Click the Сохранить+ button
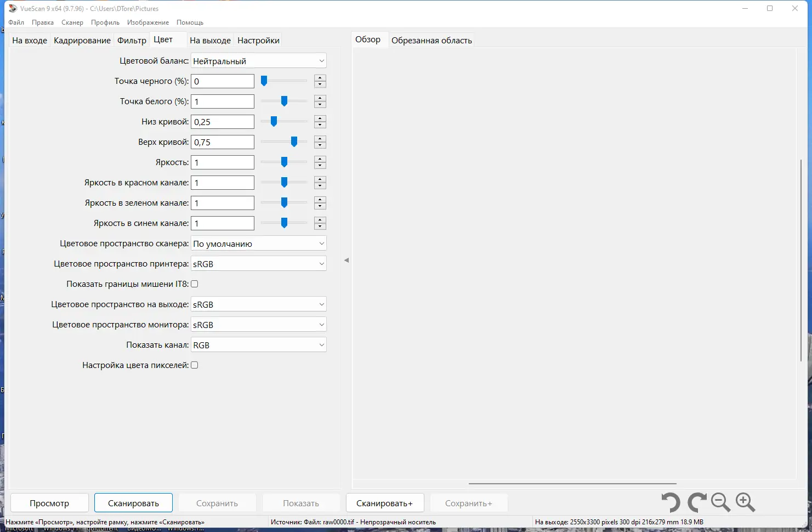This screenshot has width=812, height=532. click(x=469, y=503)
